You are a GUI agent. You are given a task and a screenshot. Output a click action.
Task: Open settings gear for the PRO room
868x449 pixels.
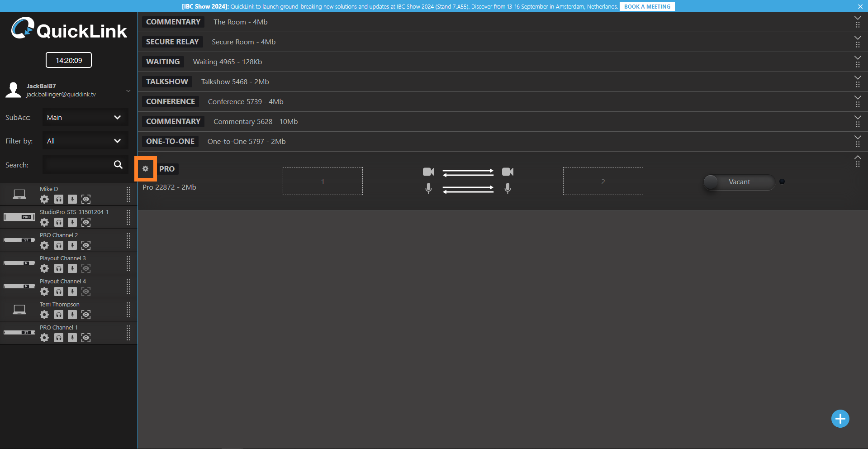coord(145,169)
